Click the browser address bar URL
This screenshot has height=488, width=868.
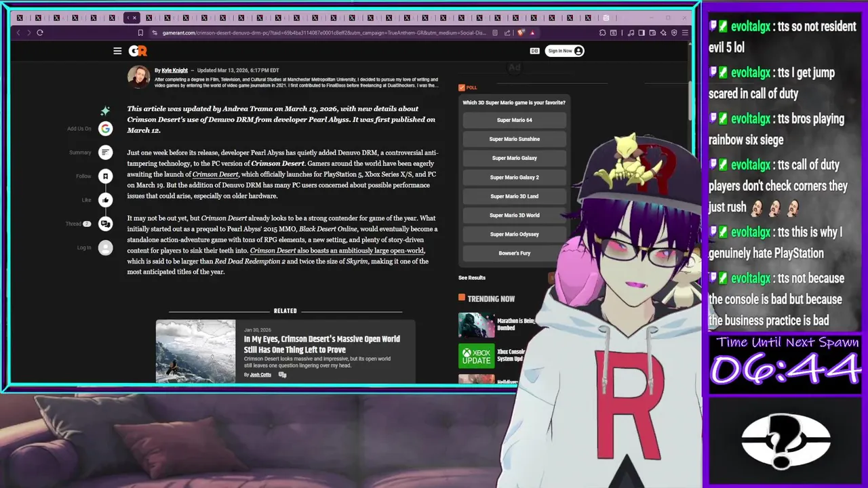click(324, 33)
